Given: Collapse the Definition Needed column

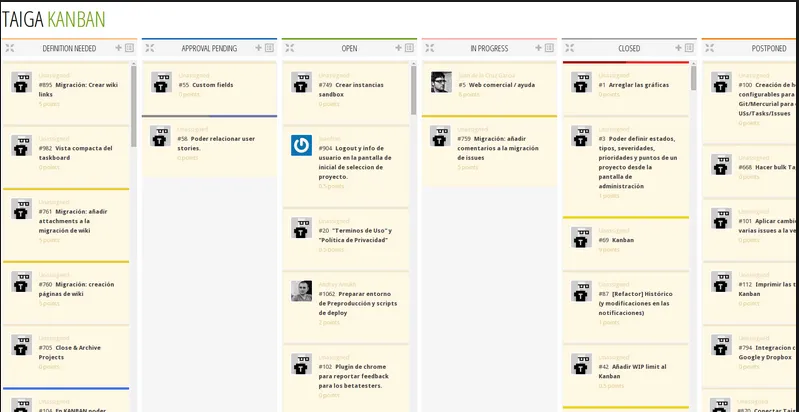Looking at the screenshot, I should tap(10, 48).
